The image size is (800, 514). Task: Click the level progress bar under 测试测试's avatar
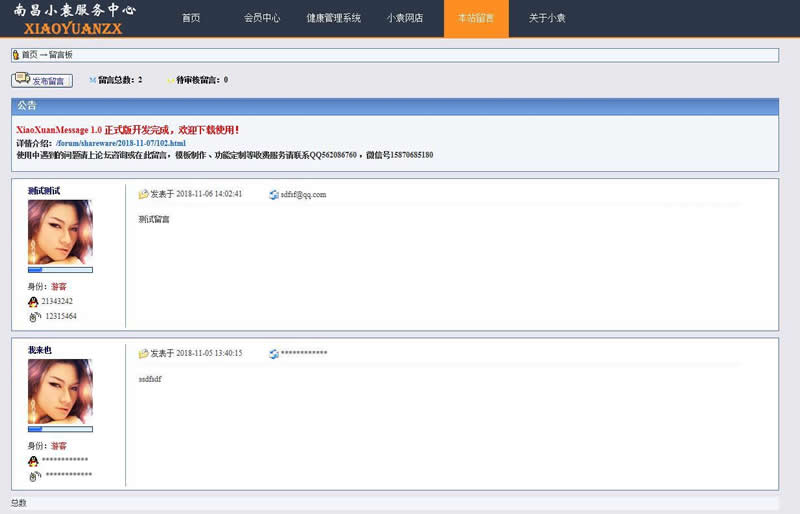coord(60,270)
